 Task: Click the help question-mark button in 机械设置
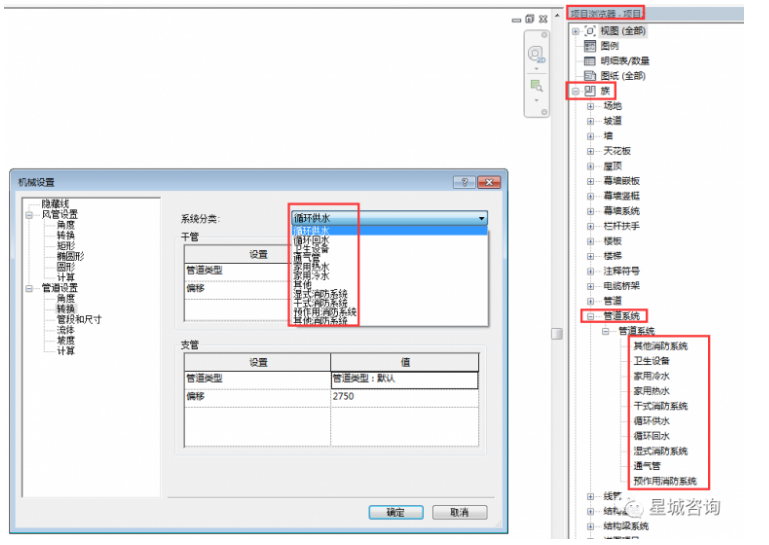464,182
